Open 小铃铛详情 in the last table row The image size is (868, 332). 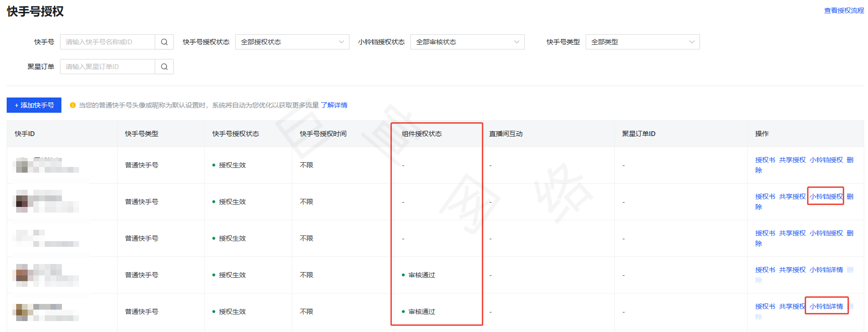826,306
